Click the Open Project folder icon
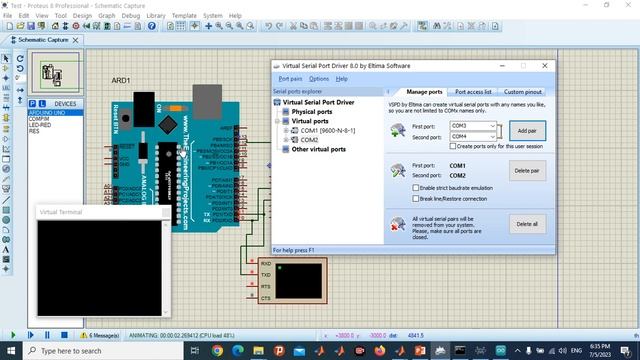640x360 pixels. (20, 26)
